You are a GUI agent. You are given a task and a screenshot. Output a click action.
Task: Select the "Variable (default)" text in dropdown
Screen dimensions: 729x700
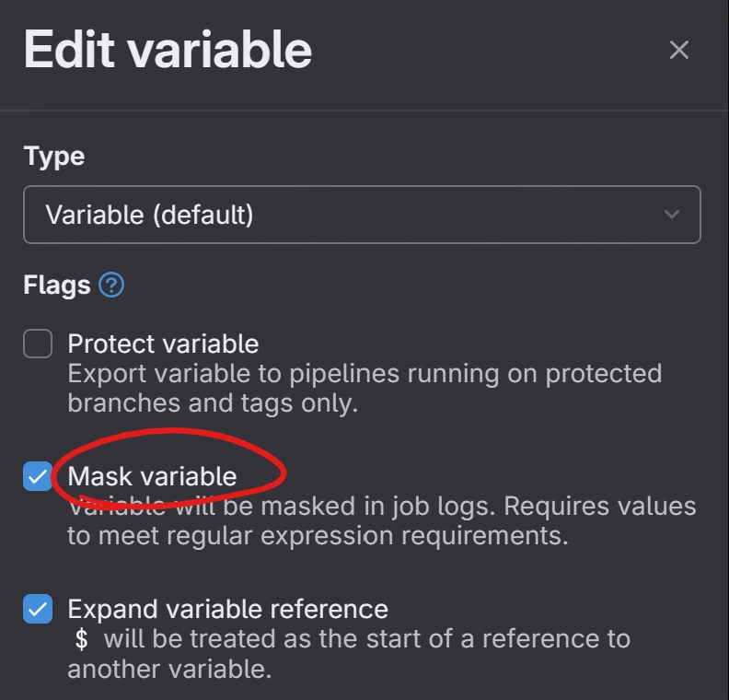[149, 215]
